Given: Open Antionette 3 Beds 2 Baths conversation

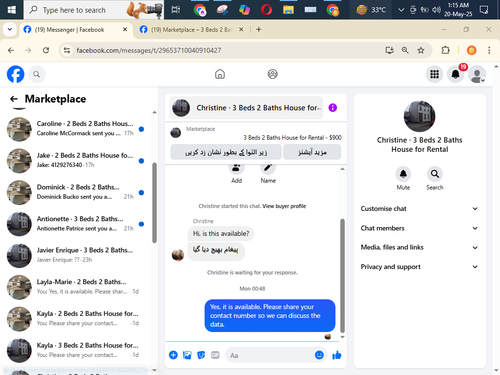Looking at the screenshot, I should coord(76,224).
